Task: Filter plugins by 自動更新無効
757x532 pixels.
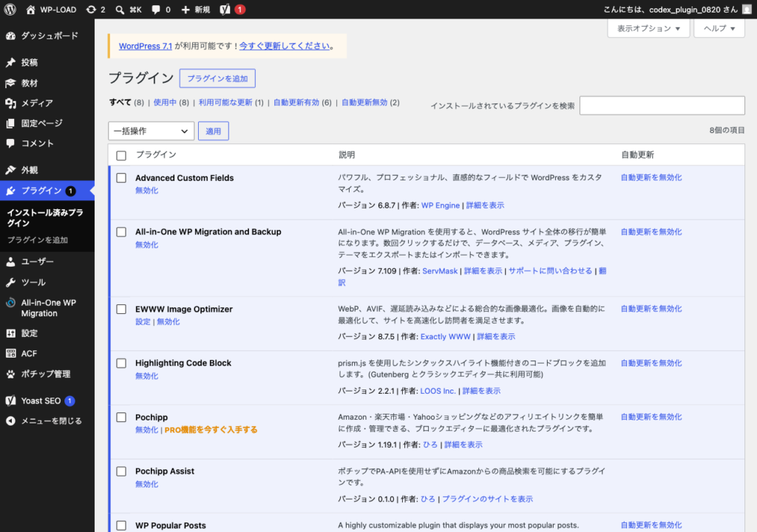Action: coord(364,103)
